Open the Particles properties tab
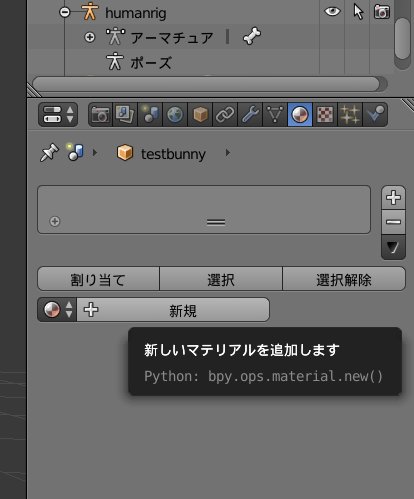 click(x=350, y=115)
